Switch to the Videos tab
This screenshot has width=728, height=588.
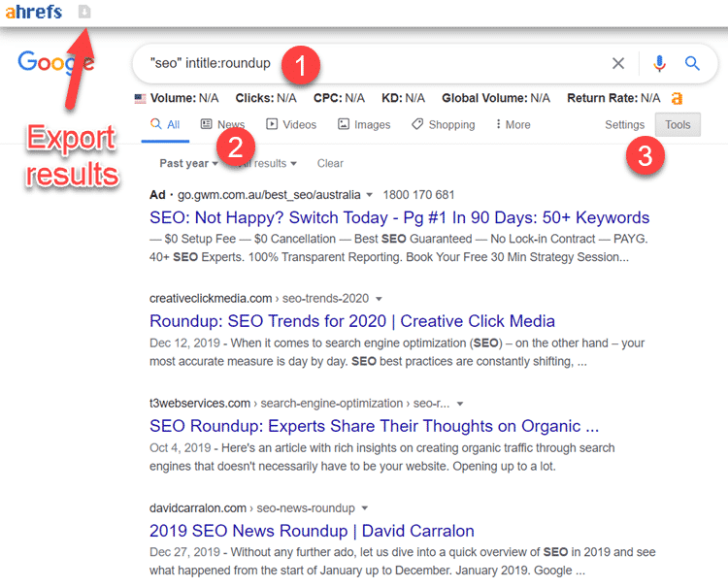coord(291,124)
